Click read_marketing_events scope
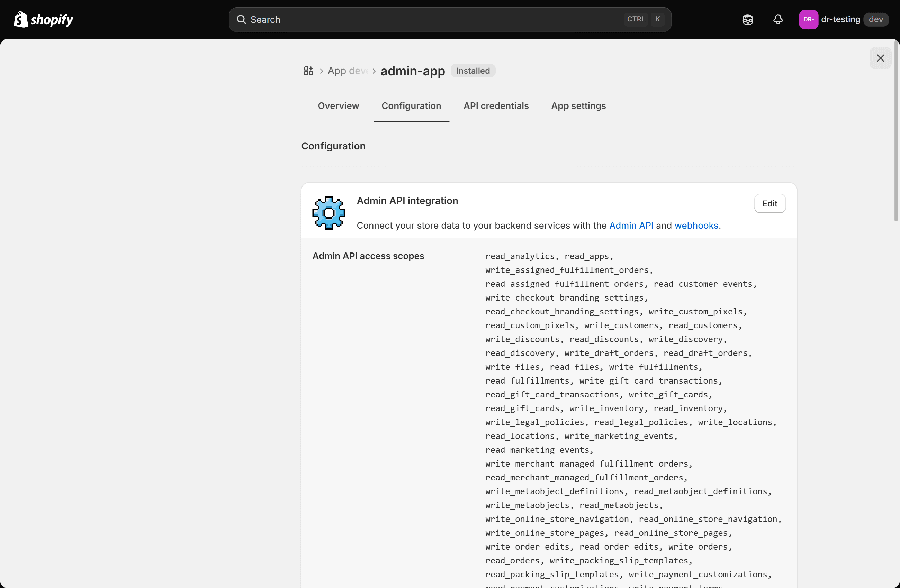 pos(537,450)
